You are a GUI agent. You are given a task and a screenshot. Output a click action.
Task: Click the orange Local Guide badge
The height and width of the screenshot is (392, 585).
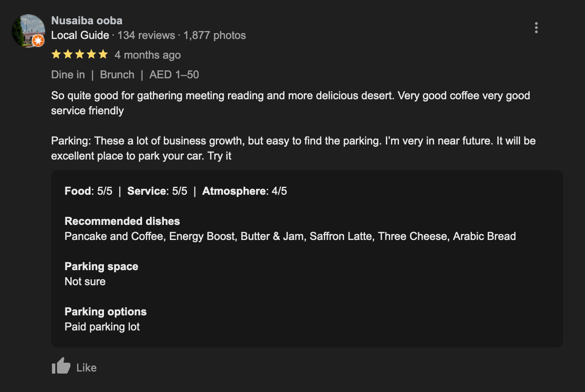pyautogui.click(x=38, y=41)
